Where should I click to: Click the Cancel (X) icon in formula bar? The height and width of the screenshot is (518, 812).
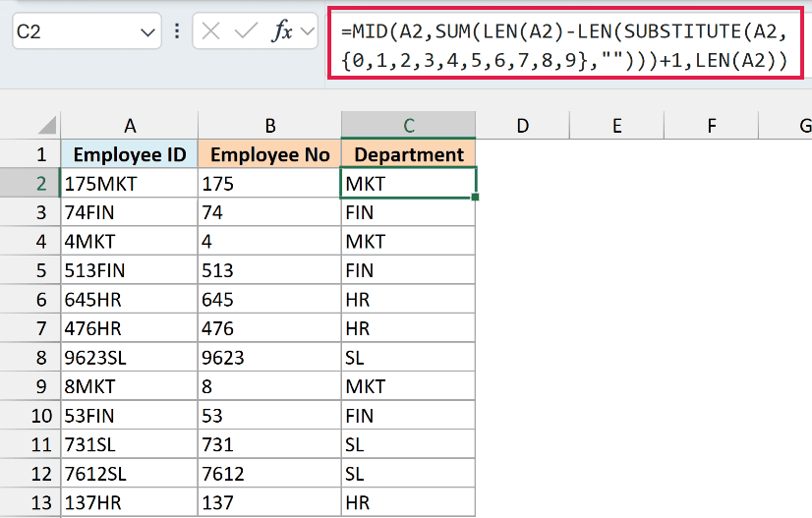click(x=210, y=31)
